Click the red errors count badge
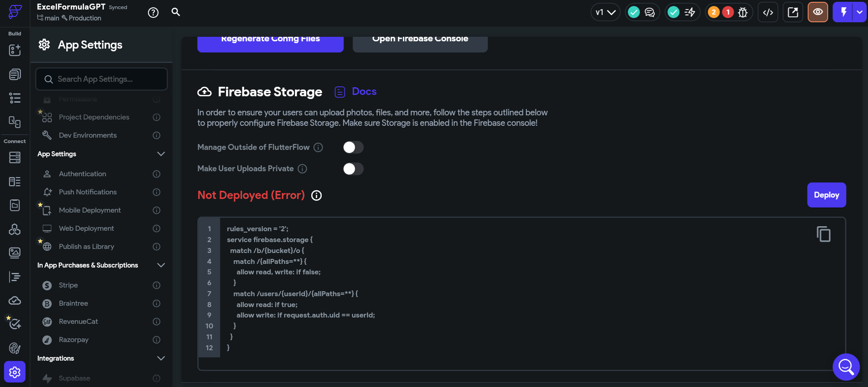868x387 pixels. pos(728,12)
